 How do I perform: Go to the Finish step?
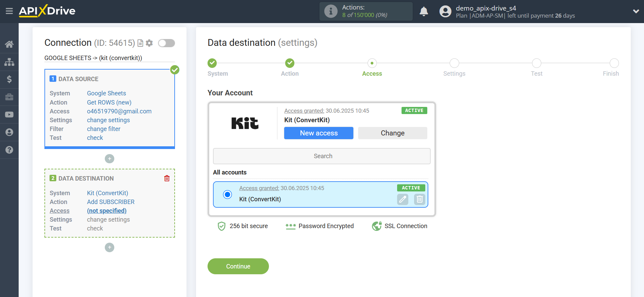coord(614,63)
